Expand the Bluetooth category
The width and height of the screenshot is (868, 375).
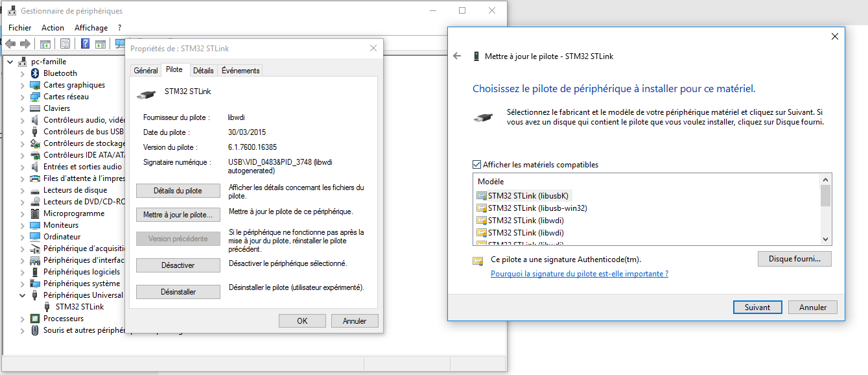tap(23, 73)
